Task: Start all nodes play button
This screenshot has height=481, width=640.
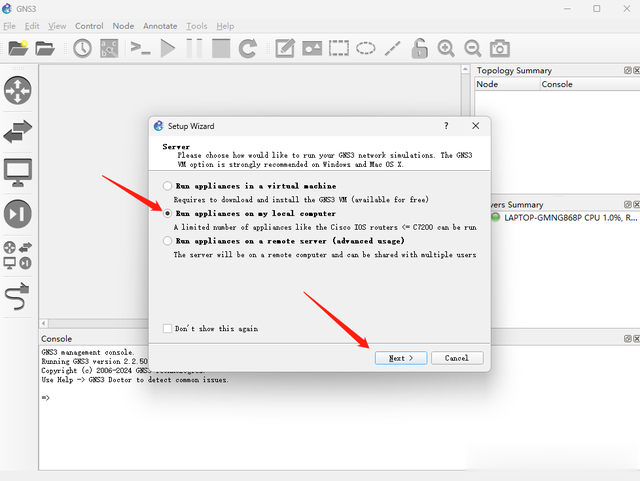Action: tap(168, 48)
